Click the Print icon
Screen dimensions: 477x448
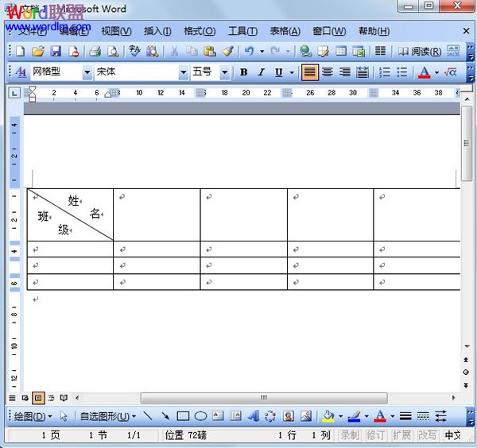pyautogui.click(x=95, y=51)
